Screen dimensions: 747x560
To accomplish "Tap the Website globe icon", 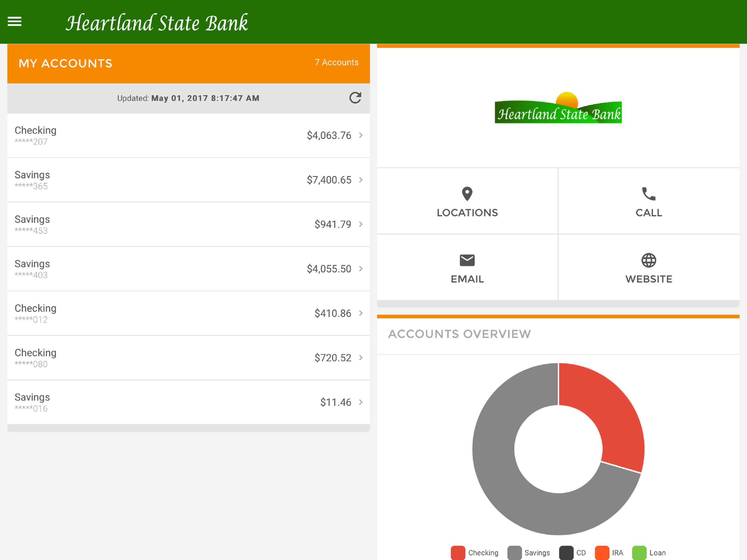I will click(x=648, y=260).
